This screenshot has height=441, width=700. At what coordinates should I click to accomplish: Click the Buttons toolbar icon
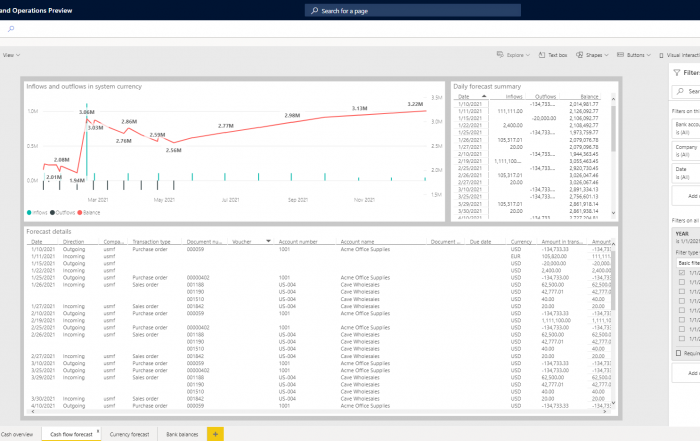tap(620, 55)
